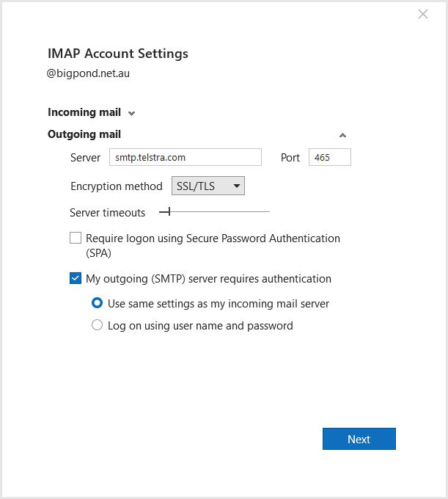Click the Port field showing 465
448x499 pixels.
tap(329, 157)
